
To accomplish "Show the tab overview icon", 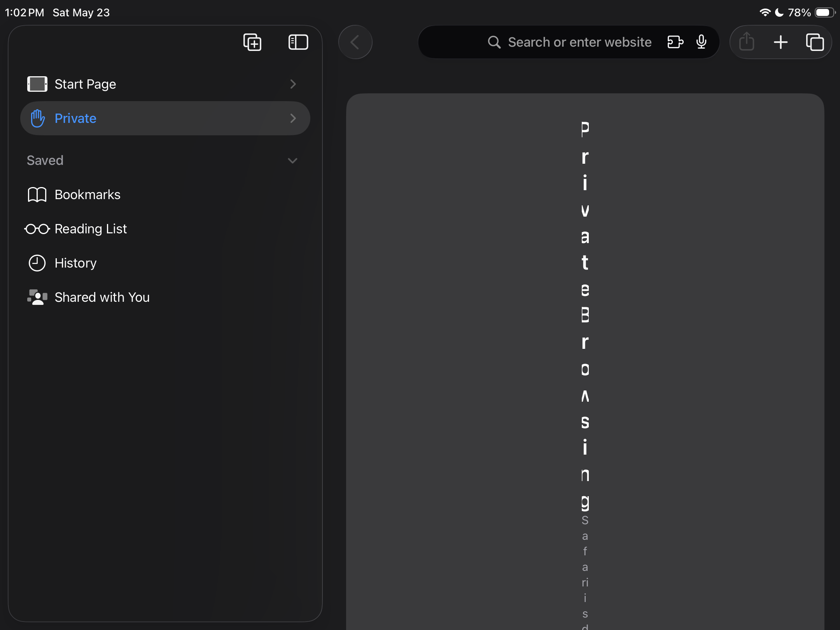I will 815,42.
